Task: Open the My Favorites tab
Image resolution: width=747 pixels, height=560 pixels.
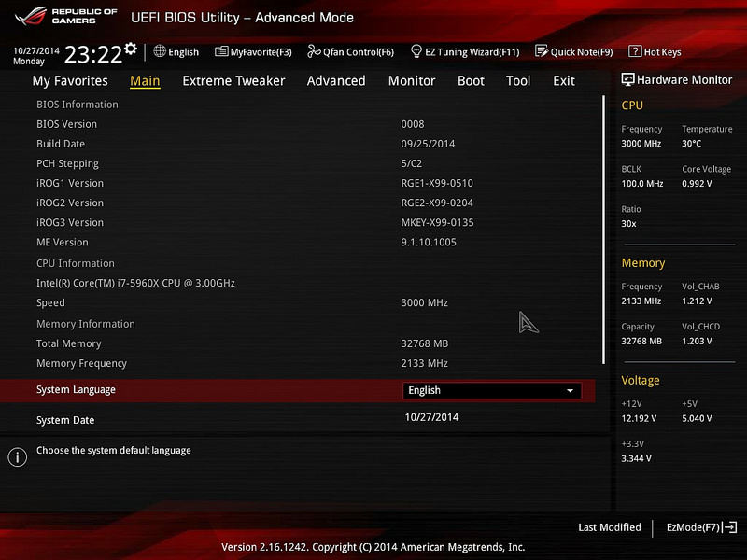Action: pyautogui.click(x=70, y=81)
